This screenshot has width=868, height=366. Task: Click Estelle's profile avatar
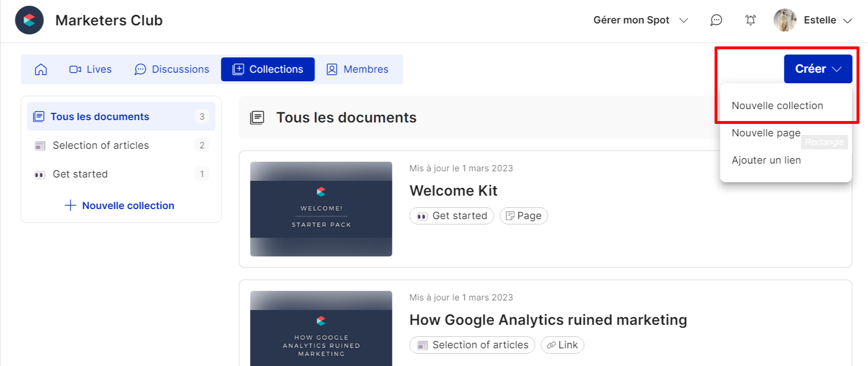pyautogui.click(x=785, y=20)
